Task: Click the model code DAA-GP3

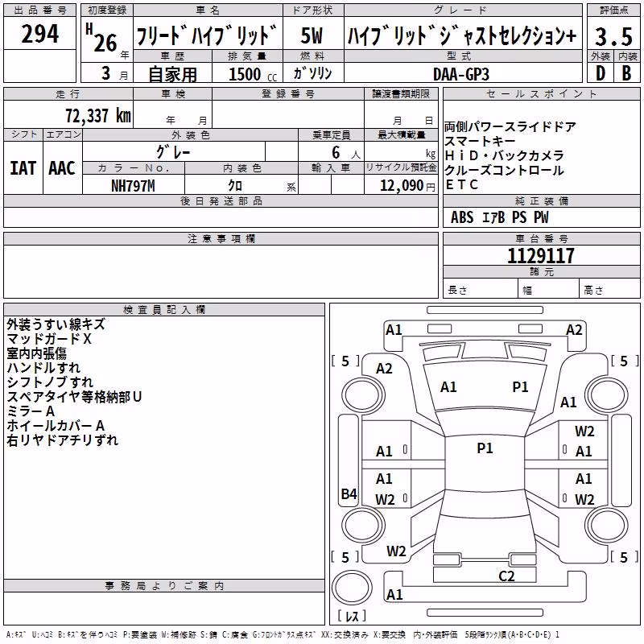Action: [x=461, y=74]
